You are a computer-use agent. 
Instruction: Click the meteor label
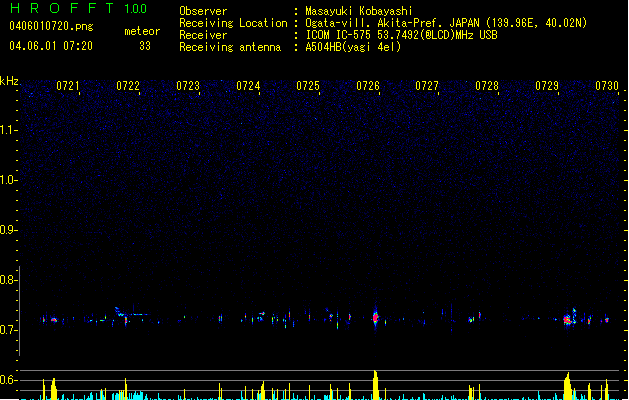pyautogui.click(x=142, y=31)
